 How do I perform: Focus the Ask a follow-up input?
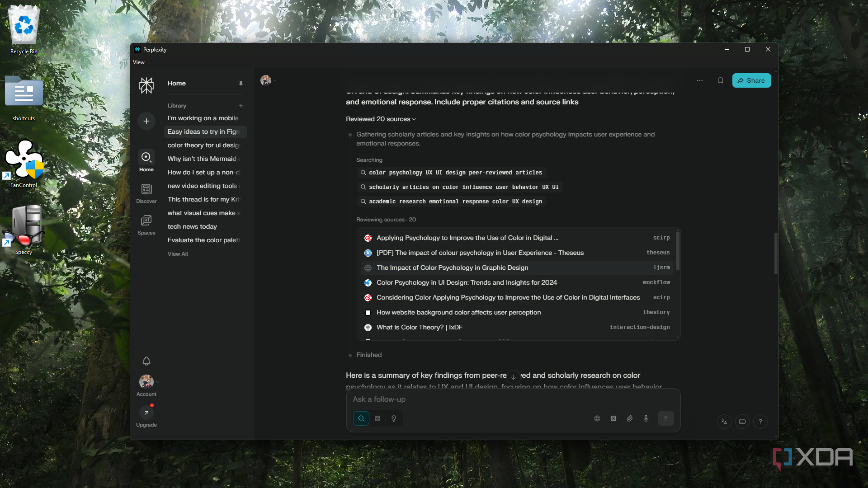coord(513,399)
